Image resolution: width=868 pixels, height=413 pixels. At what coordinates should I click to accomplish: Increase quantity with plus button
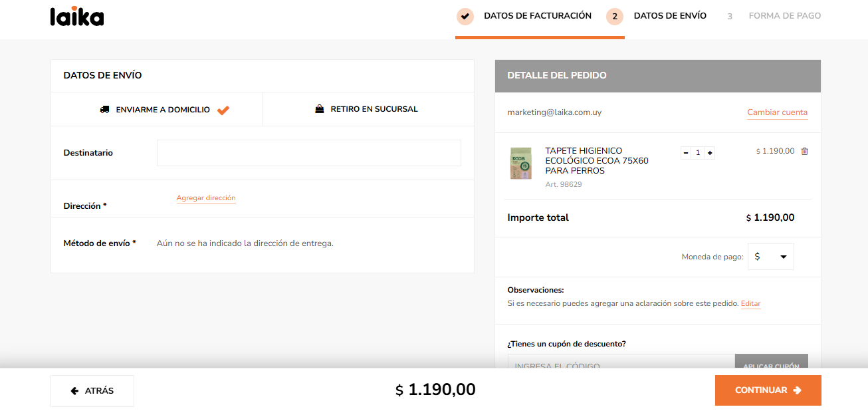pyautogui.click(x=710, y=153)
